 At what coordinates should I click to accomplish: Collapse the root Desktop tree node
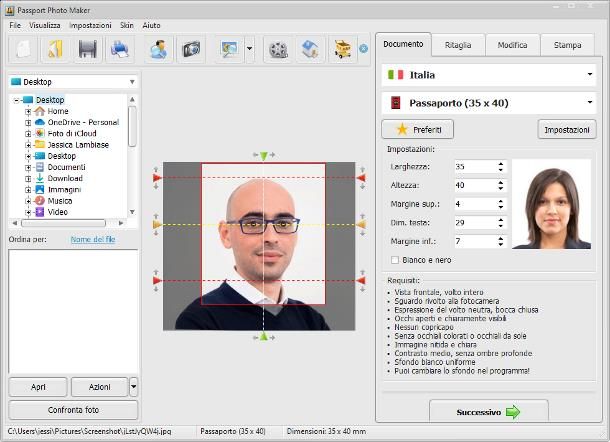16,100
